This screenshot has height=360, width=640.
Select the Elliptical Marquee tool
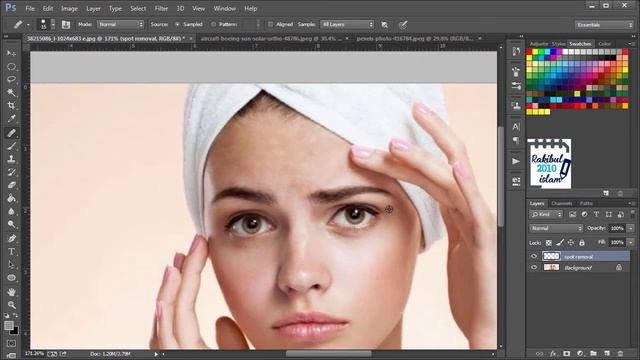pyautogui.click(x=11, y=67)
